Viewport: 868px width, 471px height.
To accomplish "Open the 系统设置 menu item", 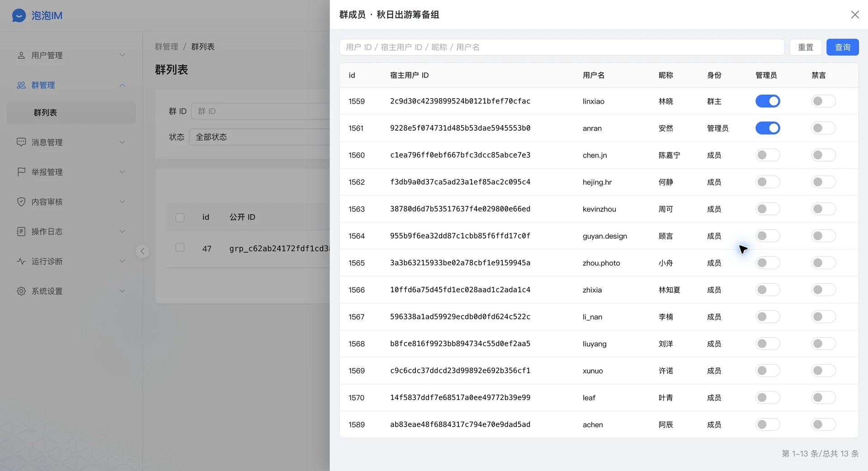I will click(71, 291).
